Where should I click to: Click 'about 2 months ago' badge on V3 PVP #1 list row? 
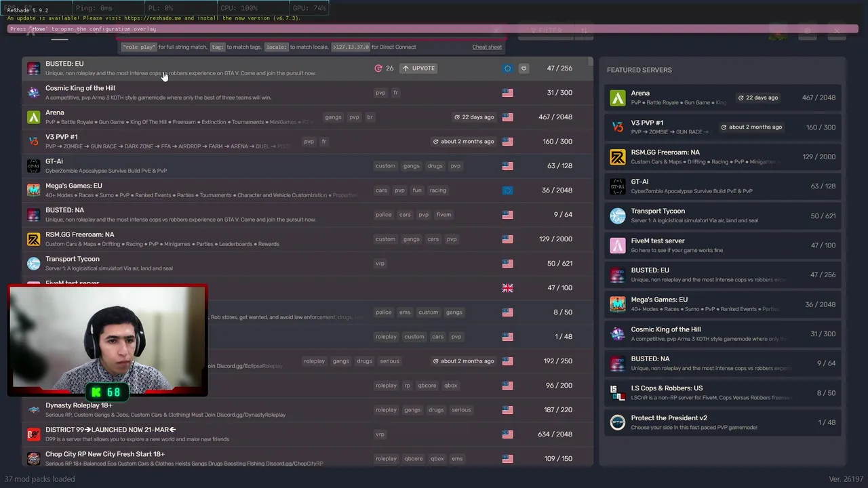(x=463, y=142)
